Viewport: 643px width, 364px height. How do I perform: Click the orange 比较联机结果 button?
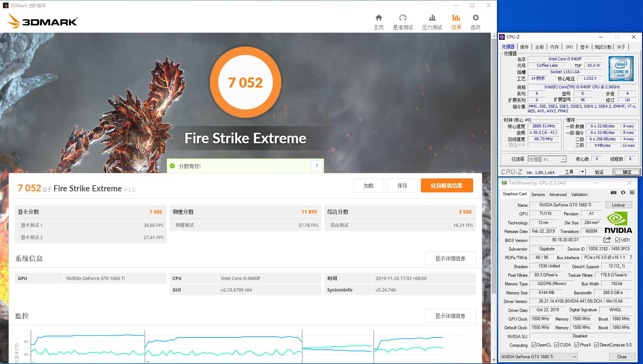click(x=447, y=186)
